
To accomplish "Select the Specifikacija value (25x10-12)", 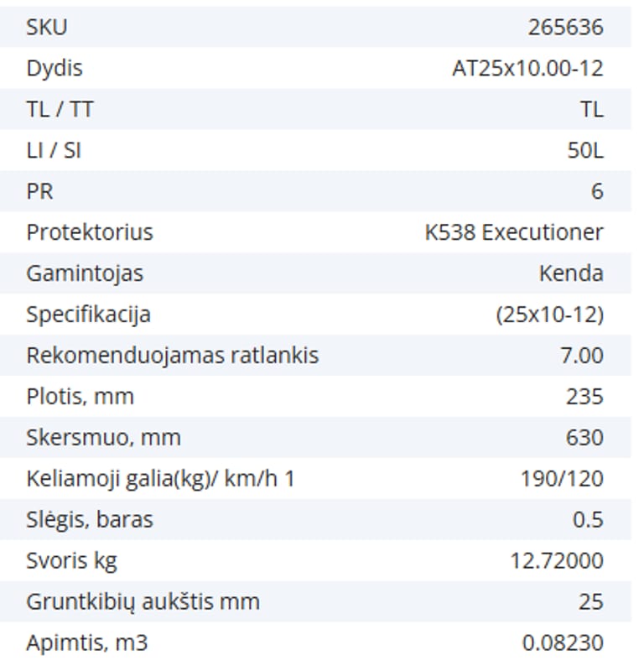I will pyautogui.click(x=549, y=315).
